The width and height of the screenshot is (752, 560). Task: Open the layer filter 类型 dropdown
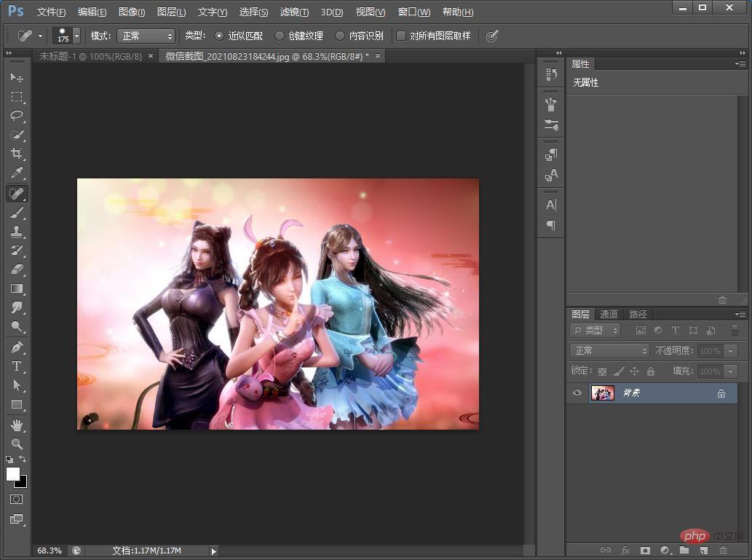click(x=595, y=330)
